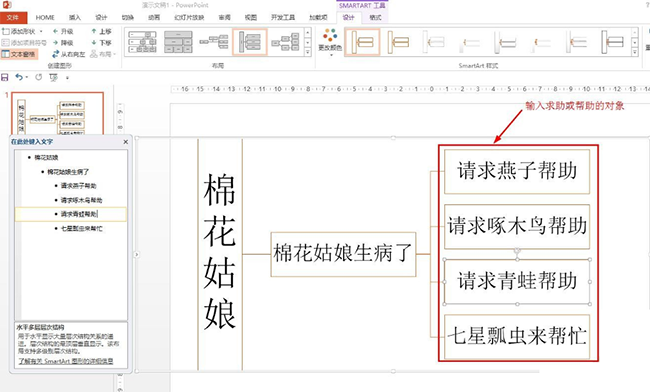
Task: Switch to the 切换 (Transitions) tab
Action: point(128,17)
